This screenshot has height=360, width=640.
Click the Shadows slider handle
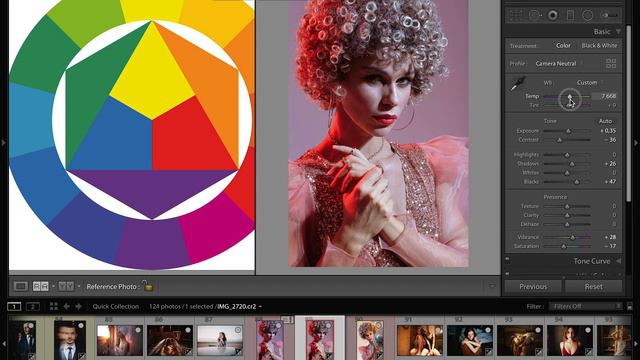[x=572, y=164]
